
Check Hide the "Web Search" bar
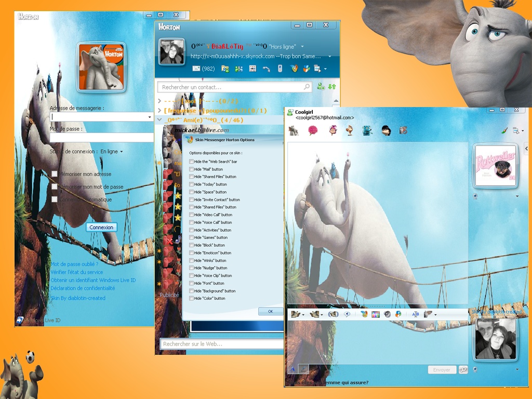(x=191, y=162)
